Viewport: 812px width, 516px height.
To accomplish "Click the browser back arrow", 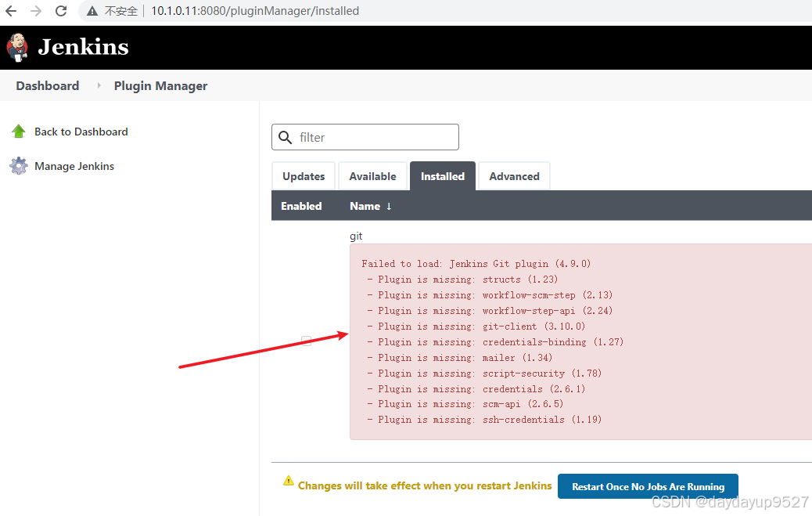I will click(x=11, y=11).
